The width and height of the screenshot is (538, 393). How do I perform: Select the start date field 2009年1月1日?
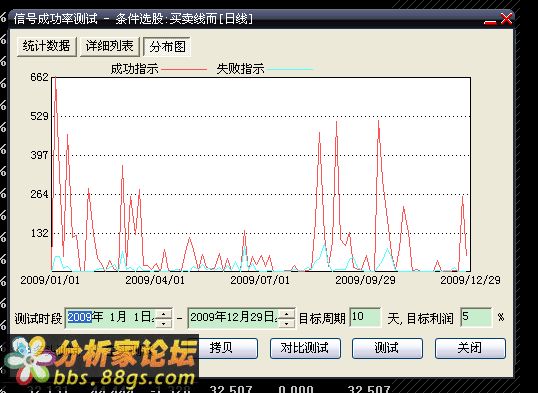point(111,318)
